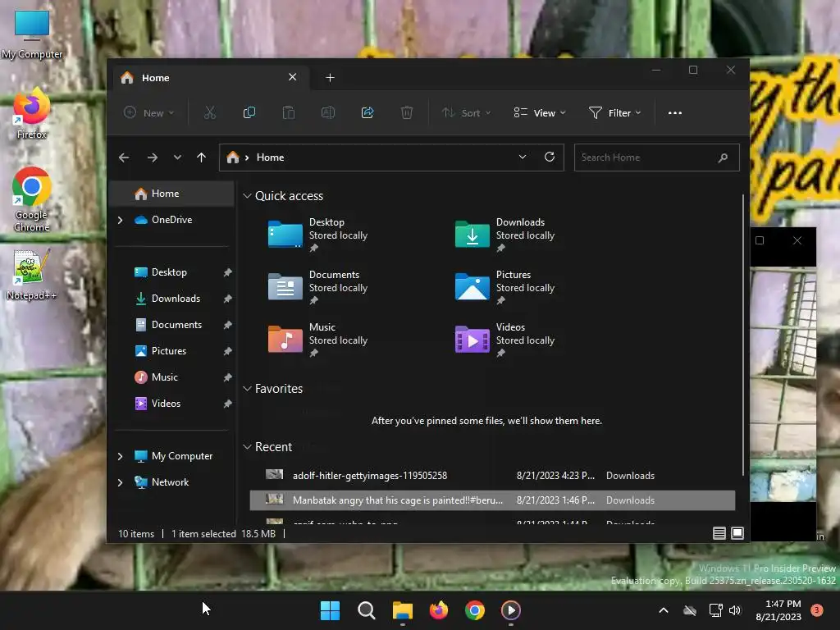Open the See more three-dots menu
840x630 pixels.
(675, 113)
